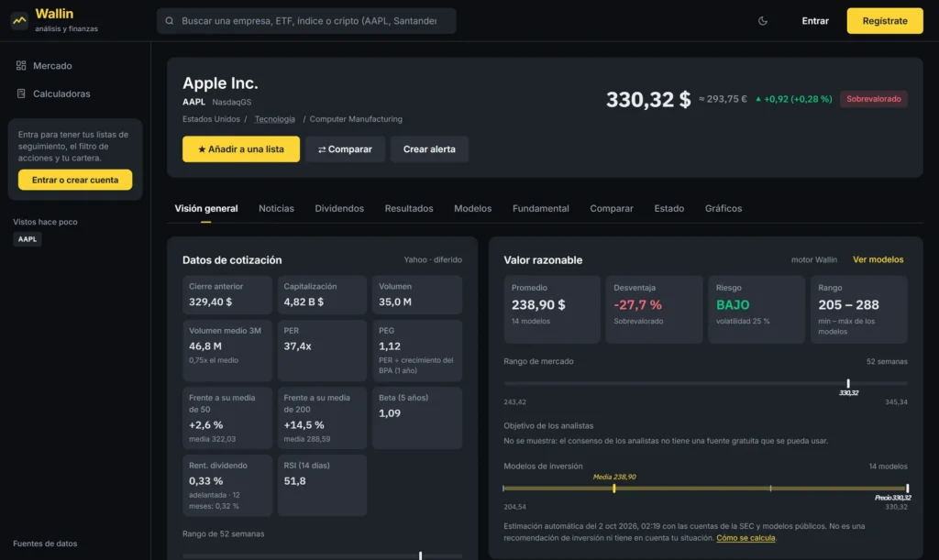This screenshot has width=939, height=560.
Task: Click the search magnifier icon
Action: (170, 21)
